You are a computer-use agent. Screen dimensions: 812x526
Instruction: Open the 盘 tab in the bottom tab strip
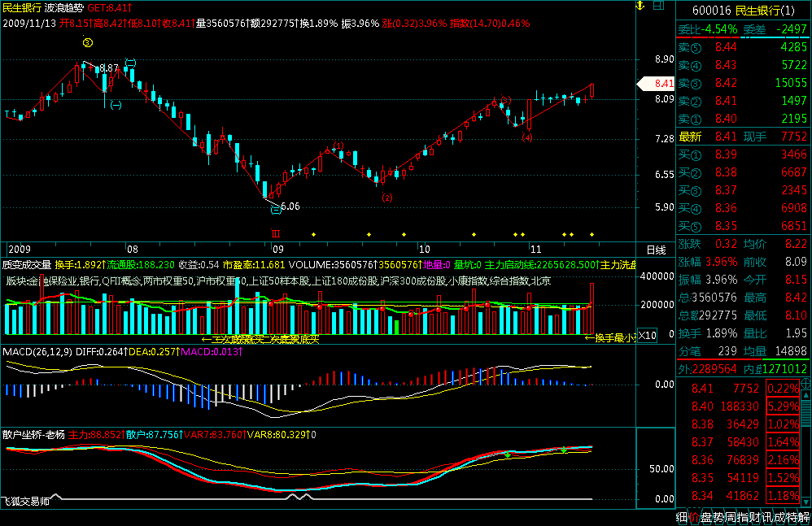click(x=706, y=517)
